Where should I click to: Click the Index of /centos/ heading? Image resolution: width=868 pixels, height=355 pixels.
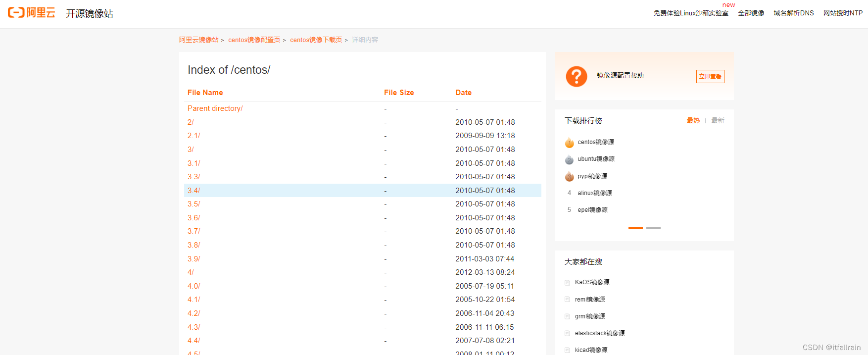click(x=229, y=70)
